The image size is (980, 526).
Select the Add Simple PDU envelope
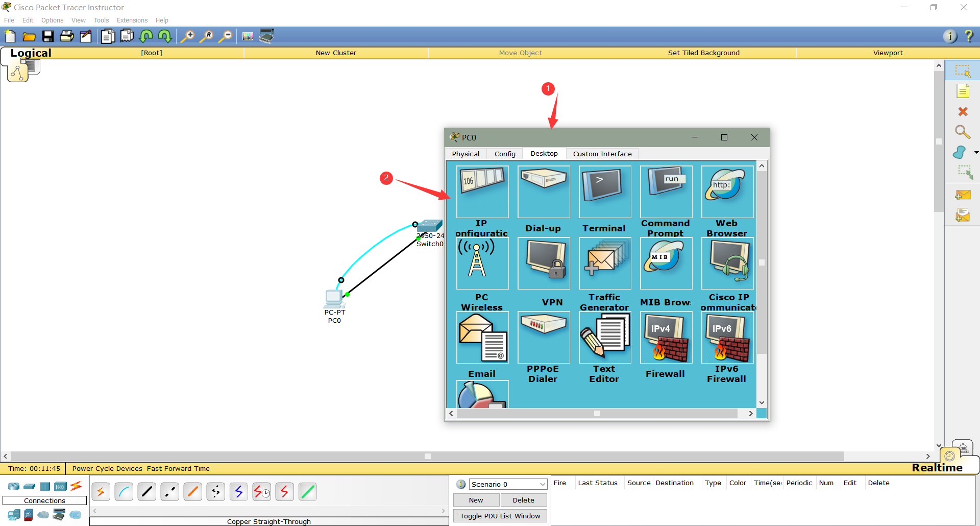coord(963,195)
